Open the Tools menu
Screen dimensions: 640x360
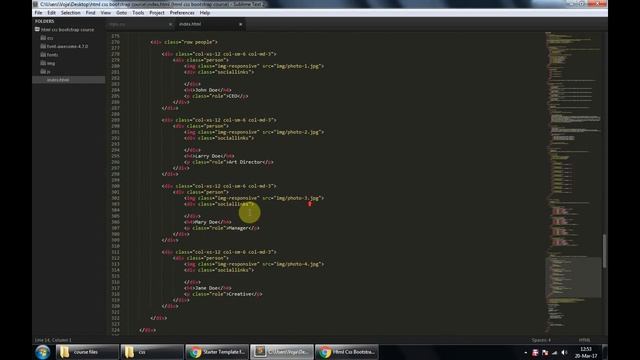(138, 13)
